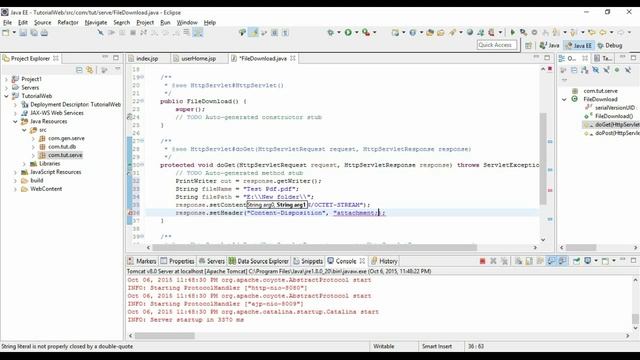The width and height of the screenshot is (640, 360).
Task: Click the New wizard toolbar icon
Action: point(6,33)
